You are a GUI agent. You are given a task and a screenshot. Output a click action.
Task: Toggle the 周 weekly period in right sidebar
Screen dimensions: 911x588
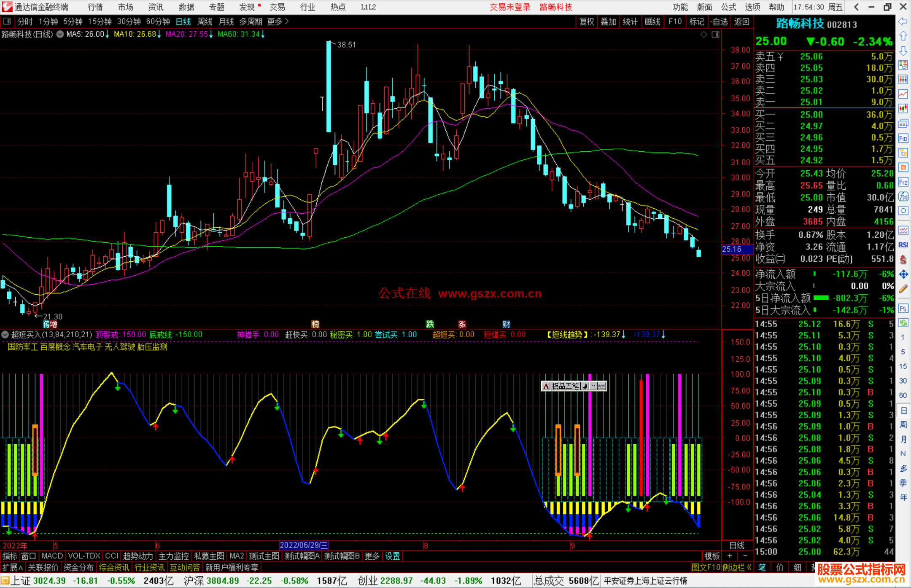coord(903,424)
